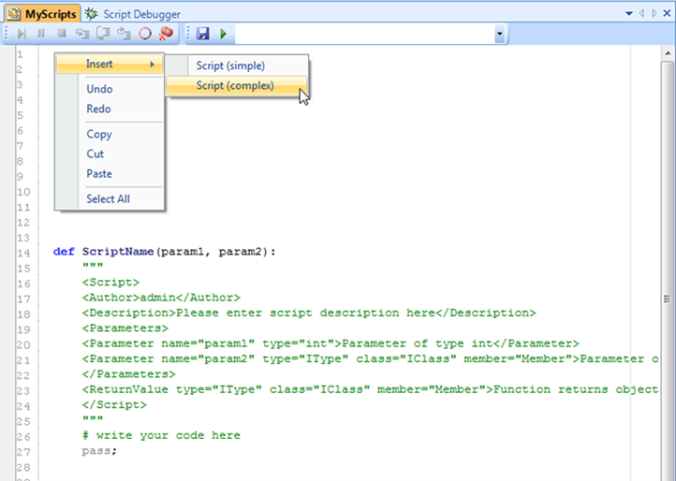Click the param2 'type="IType"' Parameter line
The width and height of the screenshot is (676, 481).
[370, 359]
